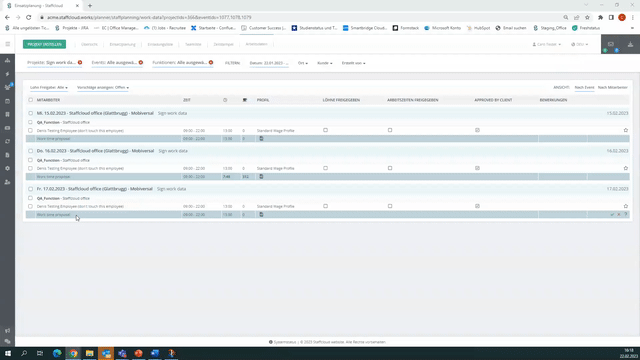The height and width of the screenshot is (360, 640).
Task: Reject the 17.02.2023 proposal with the red X
Action: coord(619,214)
